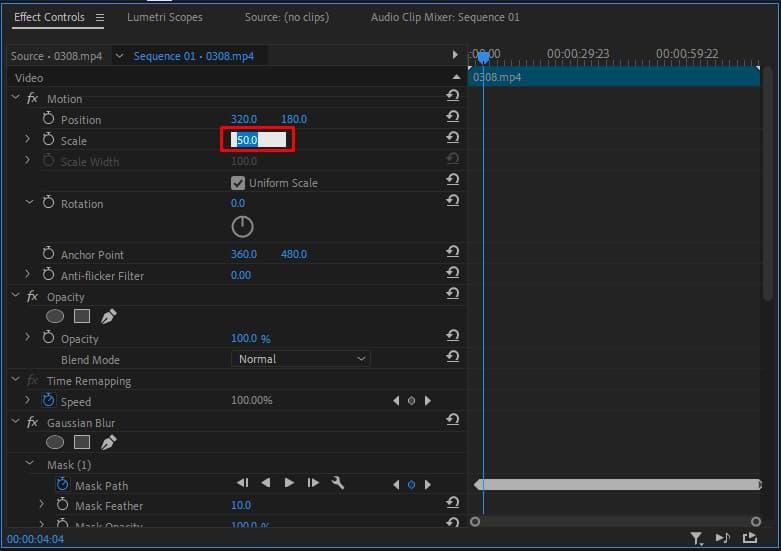Select the Opacity rectangle mask tool

[x=82, y=317]
